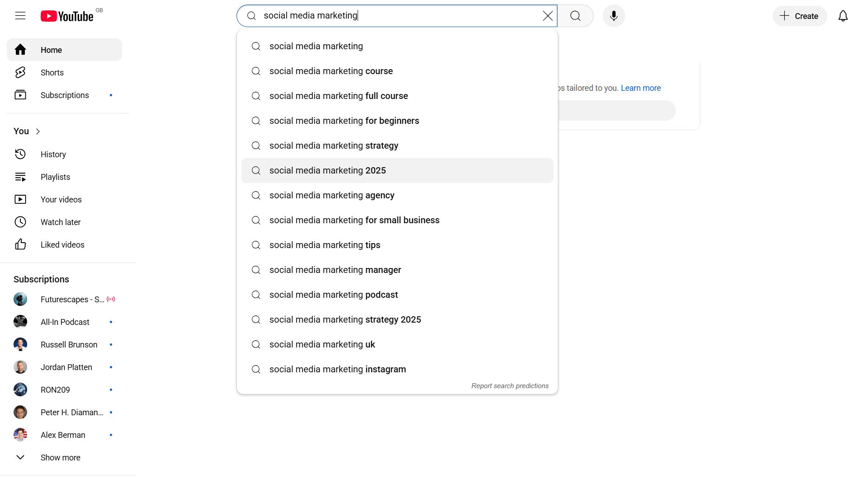Select suggestion "social media marketing 2025"

click(327, 171)
